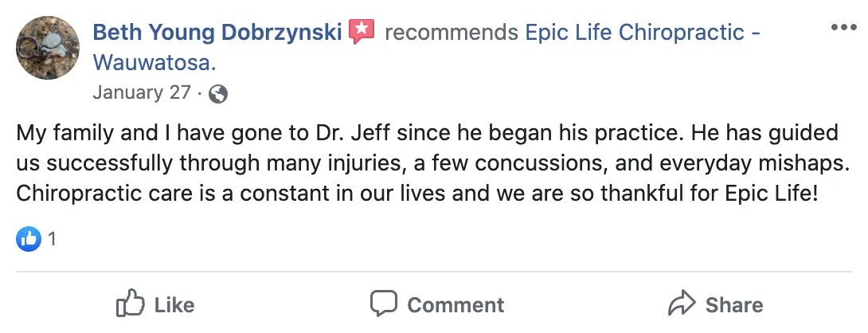Open the three-dot post options menu
This screenshot has width=868, height=333.
[843, 27]
